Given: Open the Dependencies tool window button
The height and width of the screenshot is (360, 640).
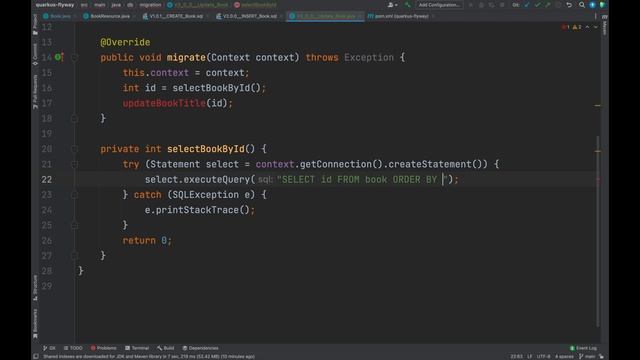Looking at the screenshot, I should coord(200,348).
